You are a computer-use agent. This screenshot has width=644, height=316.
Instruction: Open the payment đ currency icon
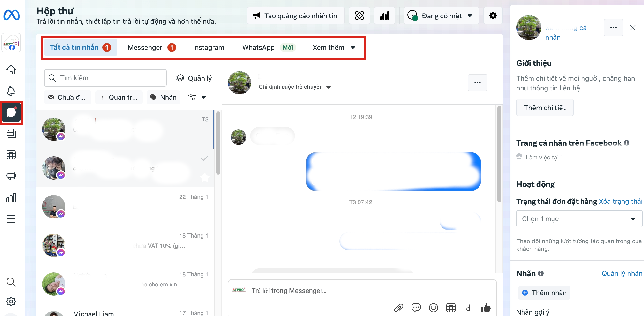click(x=468, y=308)
